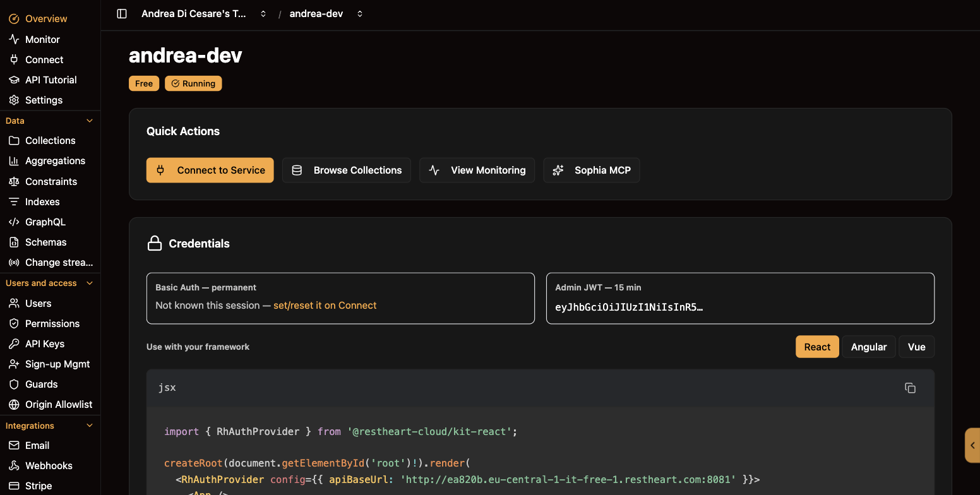Collapse the Data section
This screenshot has height=495, width=980.
[90, 121]
